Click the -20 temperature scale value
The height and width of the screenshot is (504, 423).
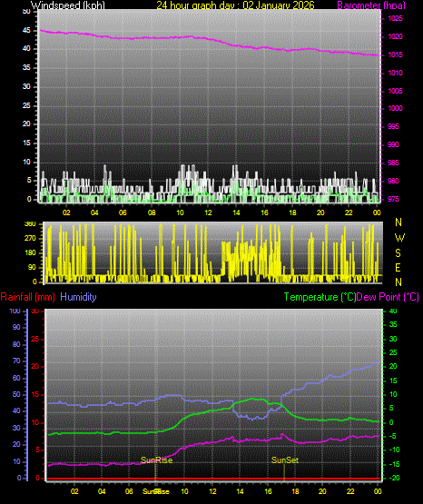pos(395,478)
